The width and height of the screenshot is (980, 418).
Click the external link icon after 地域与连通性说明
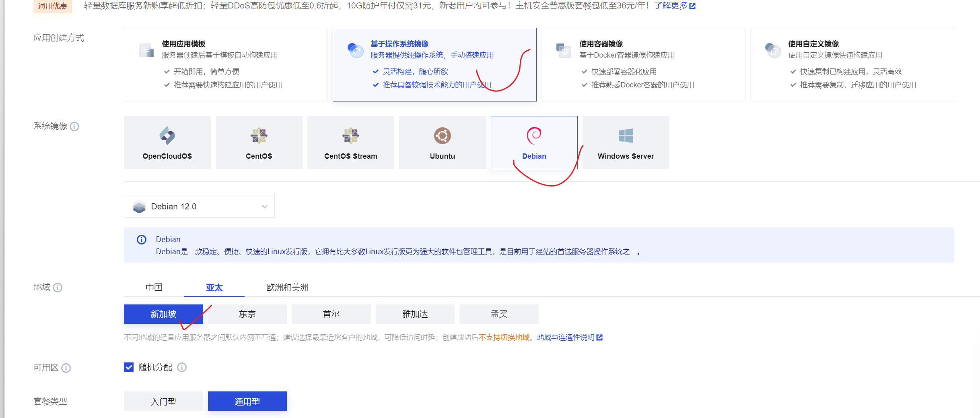[x=599, y=337]
